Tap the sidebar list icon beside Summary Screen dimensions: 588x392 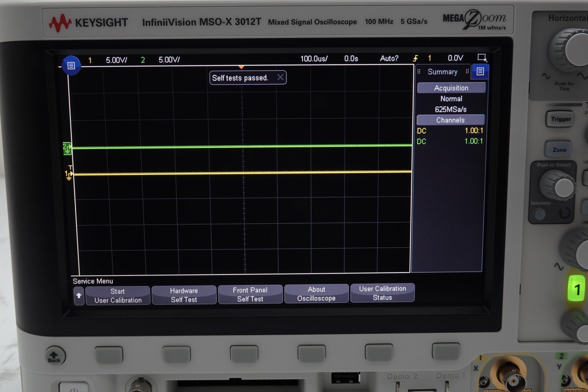pos(480,71)
